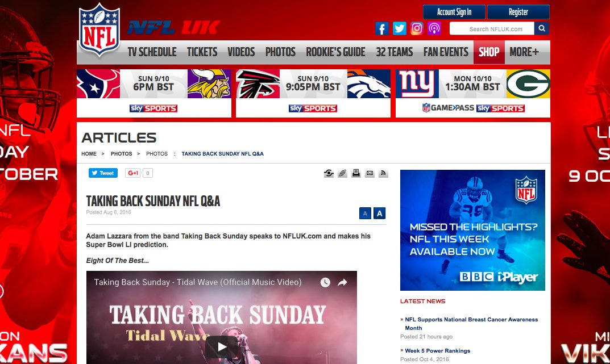Image resolution: width=610 pixels, height=364 pixels.
Task: Click the Account Sign In button
Action: pos(454,12)
